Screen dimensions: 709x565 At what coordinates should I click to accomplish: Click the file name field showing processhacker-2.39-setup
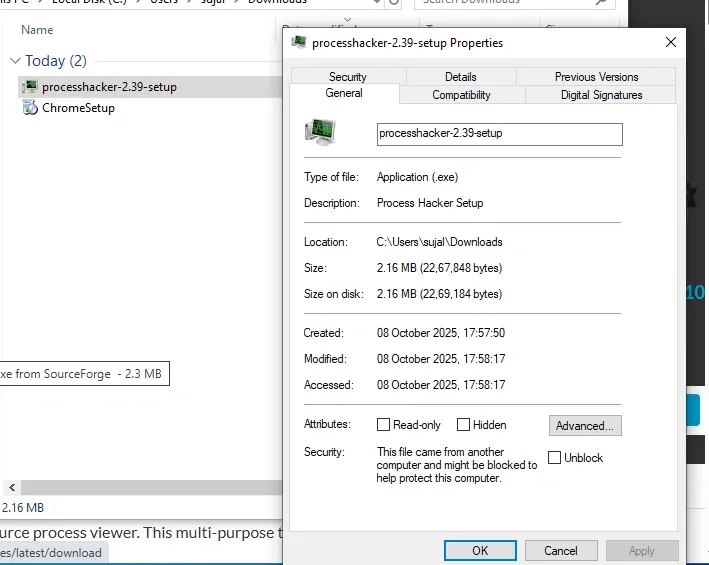coord(499,134)
